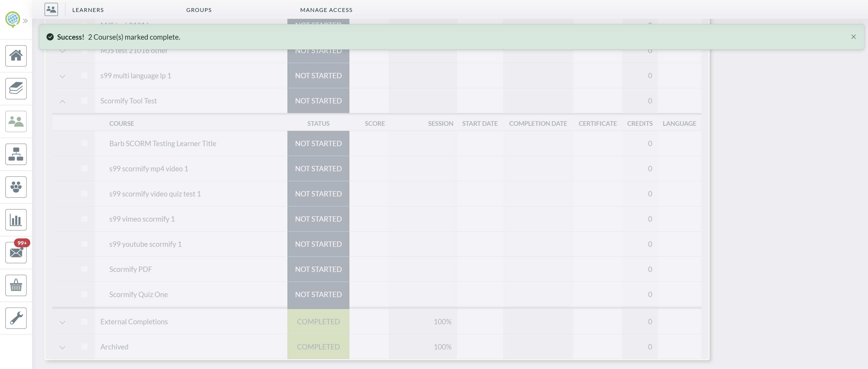The width and height of the screenshot is (868, 369).
Task: Expand s99 multi language lp 1
Action: [62, 76]
